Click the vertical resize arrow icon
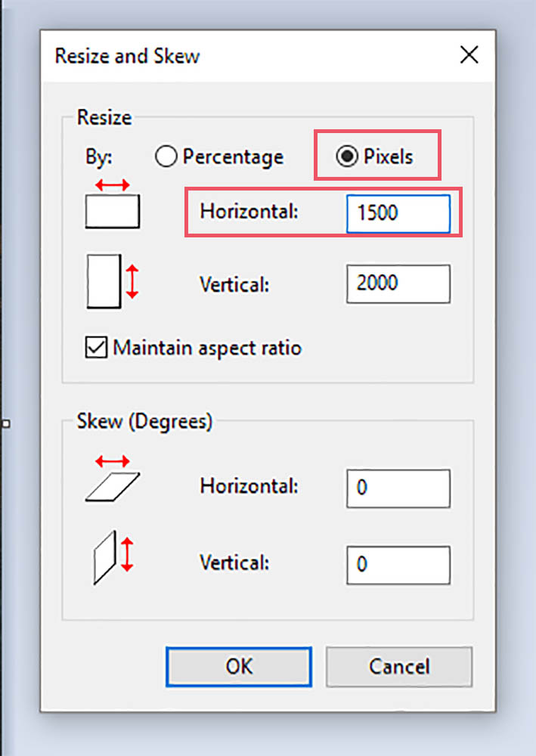This screenshot has width=536, height=756. pos(112,280)
